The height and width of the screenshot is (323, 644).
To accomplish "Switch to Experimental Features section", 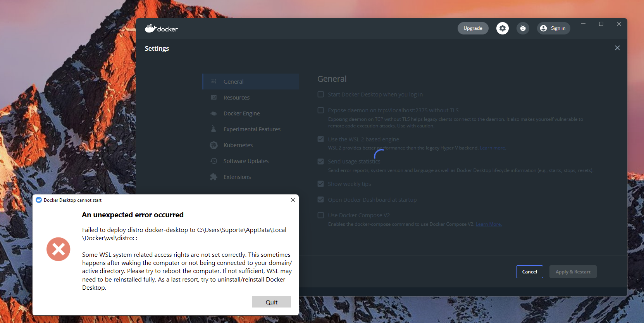I will [x=251, y=129].
